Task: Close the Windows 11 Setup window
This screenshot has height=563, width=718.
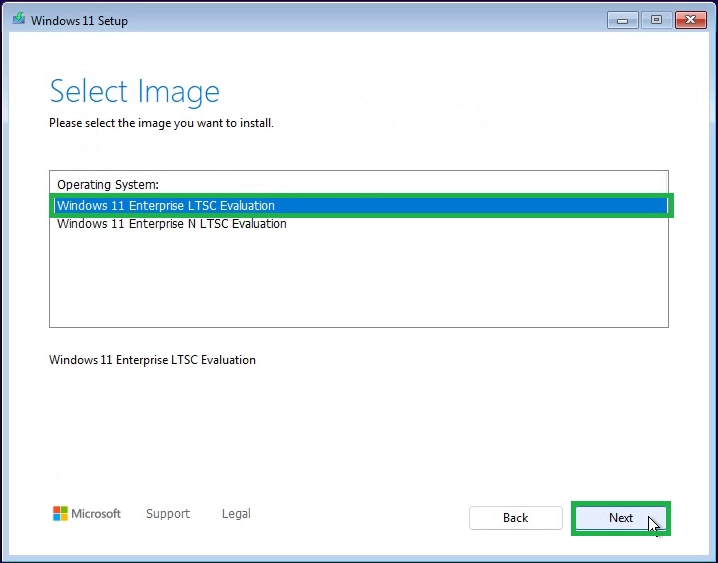Action: pos(691,20)
